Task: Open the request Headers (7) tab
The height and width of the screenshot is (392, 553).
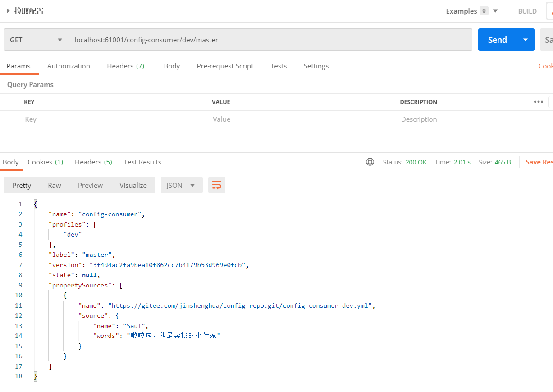Action: 125,66
